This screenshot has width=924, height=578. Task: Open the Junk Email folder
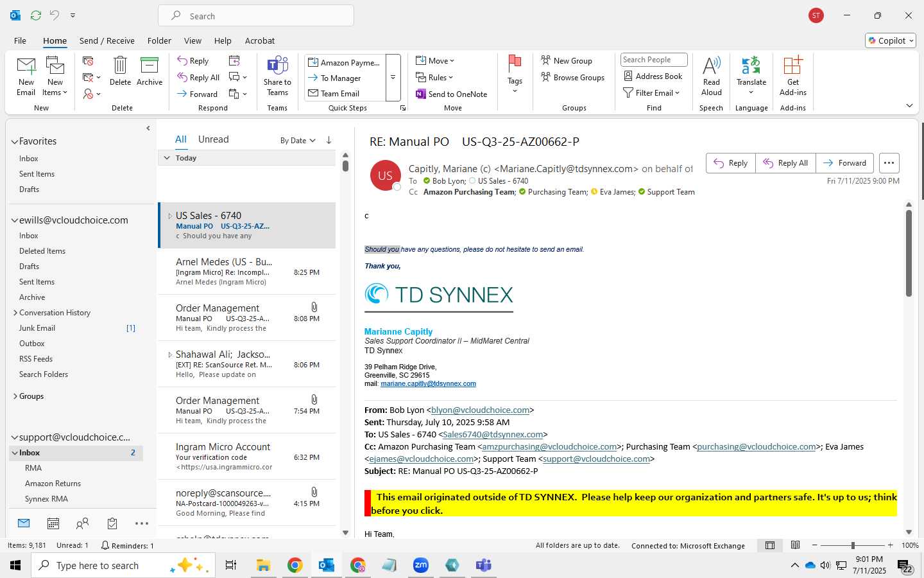tap(37, 328)
